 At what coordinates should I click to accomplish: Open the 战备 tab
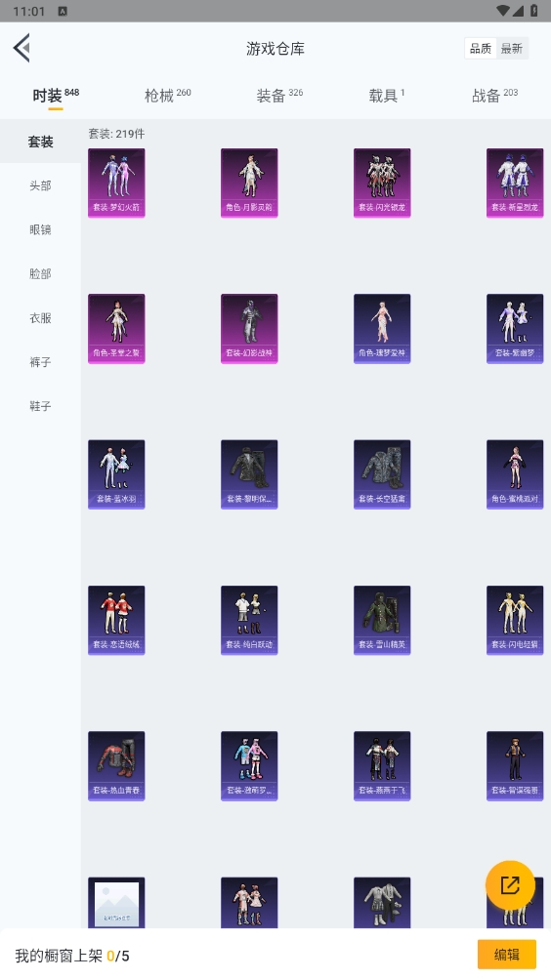point(494,95)
